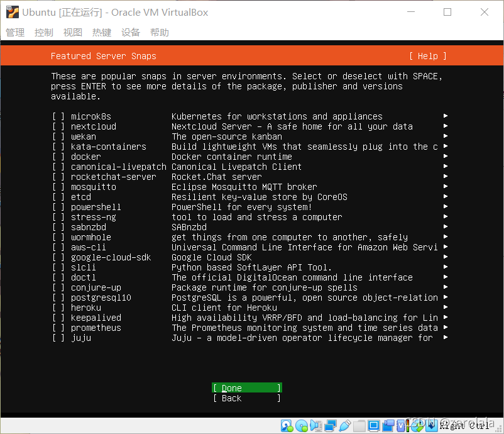The image size is (504, 434).
Task: Expand the juju row details arrow
Action: (446, 338)
